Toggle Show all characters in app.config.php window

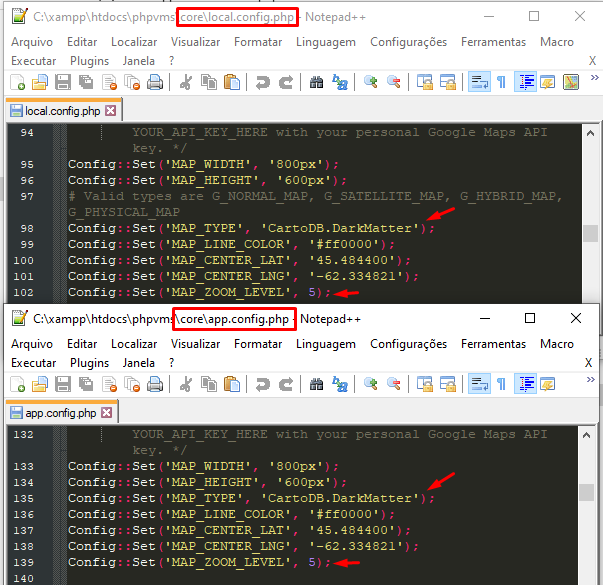(501, 384)
